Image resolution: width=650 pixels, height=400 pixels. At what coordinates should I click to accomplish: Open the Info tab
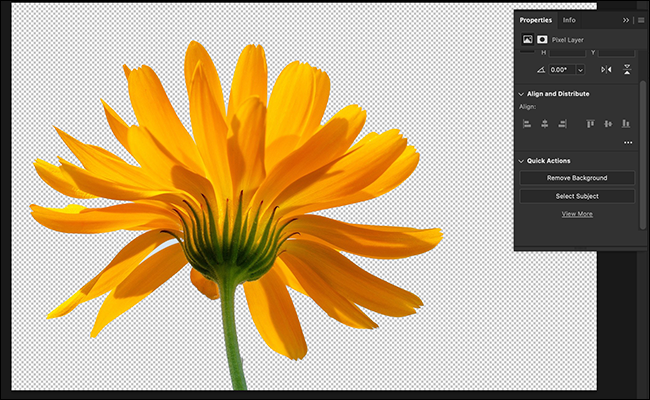click(x=569, y=20)
